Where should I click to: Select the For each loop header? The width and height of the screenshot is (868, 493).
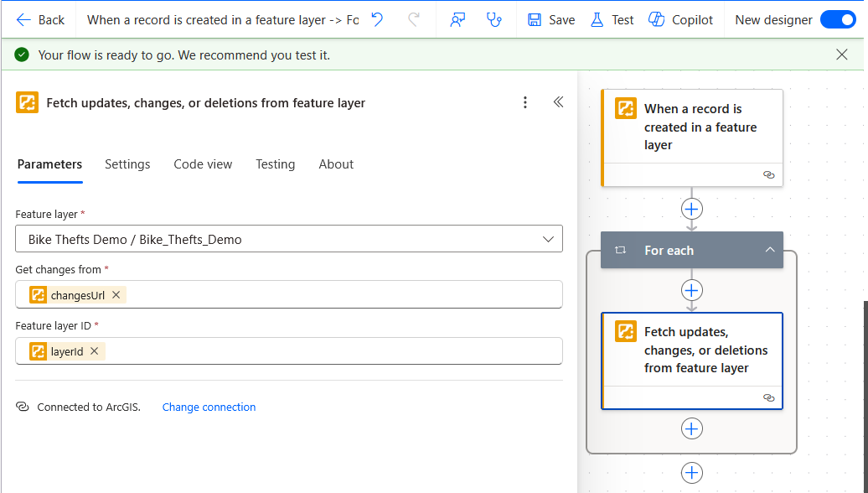pos(692,251)
